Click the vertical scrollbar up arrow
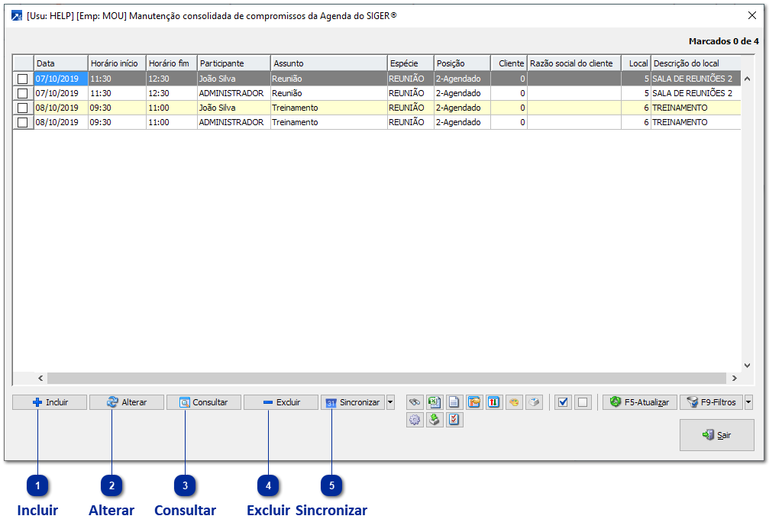The image size is (782, 532). pos(747,79)
